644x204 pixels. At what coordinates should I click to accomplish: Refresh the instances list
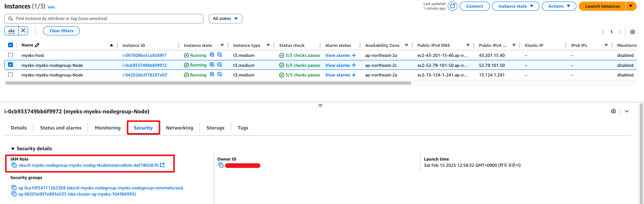[x=452, y=6]
